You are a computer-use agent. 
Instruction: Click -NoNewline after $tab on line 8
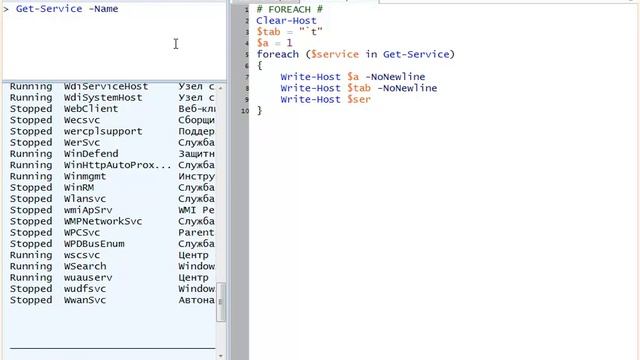point(407,88)
